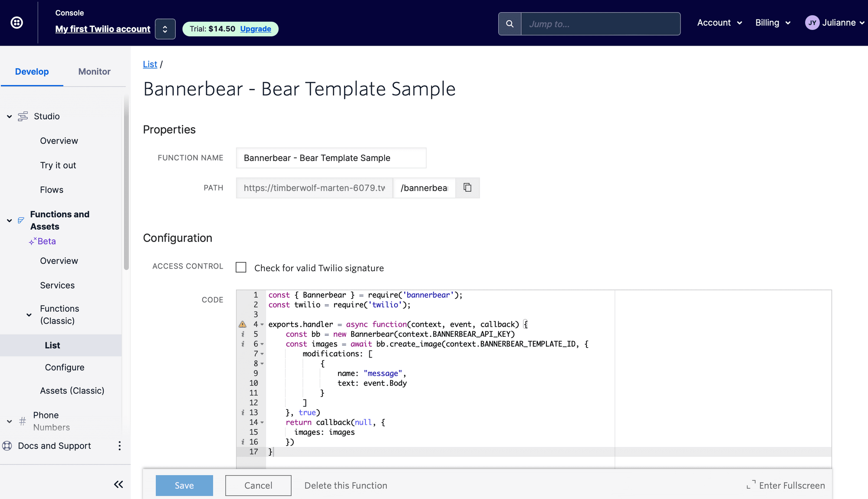Open the account switcher arrows button
Image resolution: width=868 pixels, height=499 pixels.
pos(165,29)
